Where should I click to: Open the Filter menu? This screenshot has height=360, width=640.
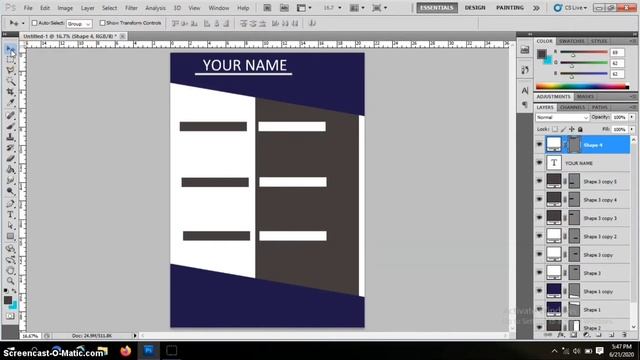pyautogui.click(x=131, y=8)
